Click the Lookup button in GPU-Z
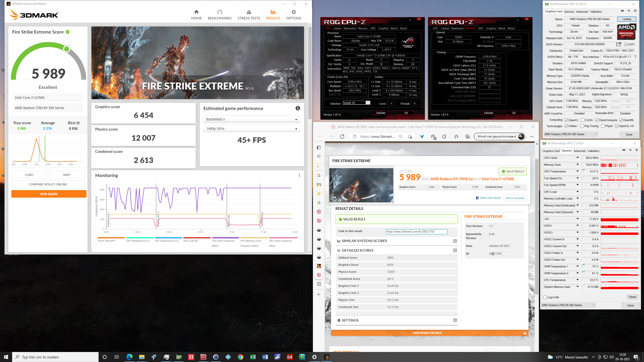 click(x=626, y=19)
